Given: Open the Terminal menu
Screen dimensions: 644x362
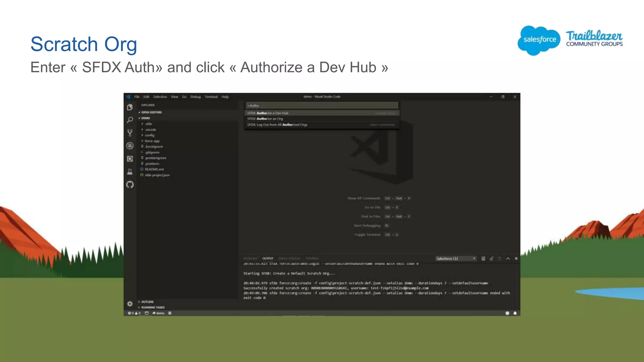Looking at the screenshot, I should tap(211, 97).
